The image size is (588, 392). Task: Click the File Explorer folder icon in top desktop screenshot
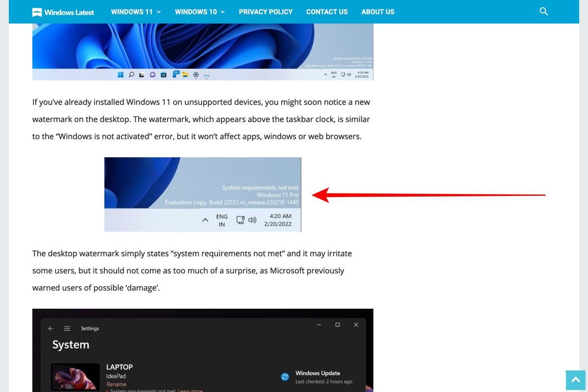(x=185, y=74)
